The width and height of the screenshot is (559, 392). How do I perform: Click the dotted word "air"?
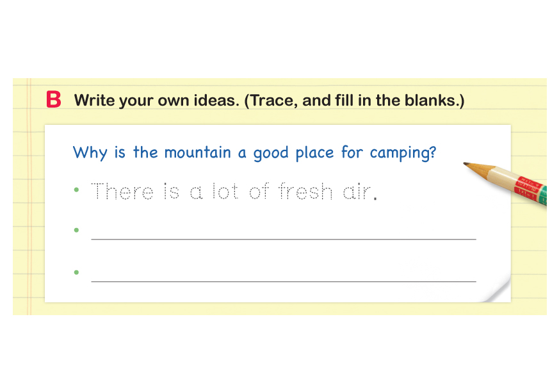[x=356, y=191]
